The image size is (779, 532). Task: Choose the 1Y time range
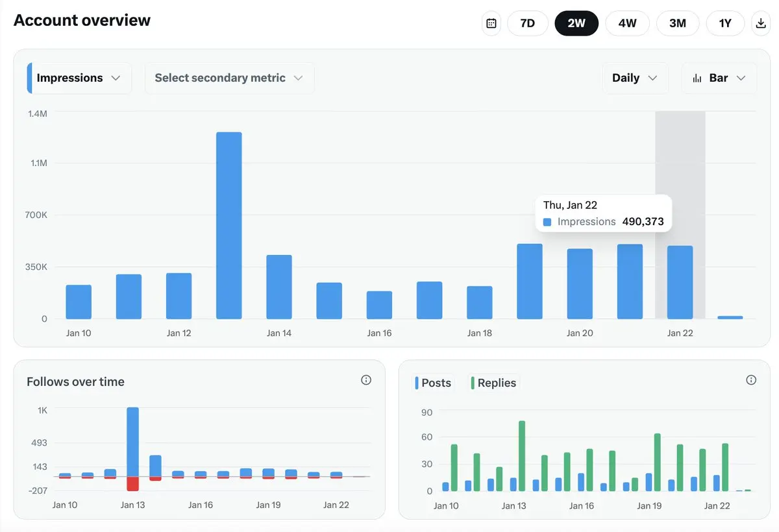click(725, 23)
